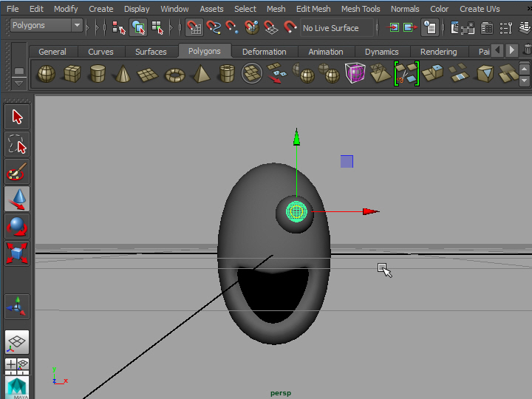
Task: Toggle the make live magnet icon
Action: coord(290,28)
